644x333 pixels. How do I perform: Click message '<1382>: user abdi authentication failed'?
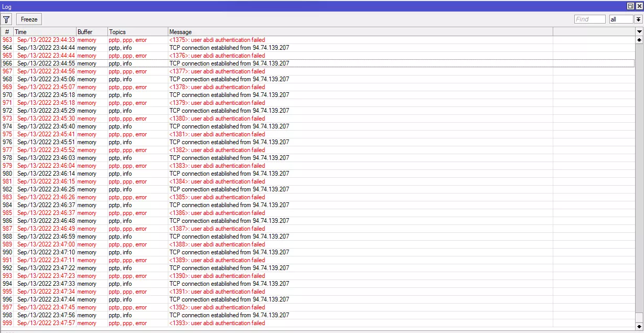pos(217,150)
